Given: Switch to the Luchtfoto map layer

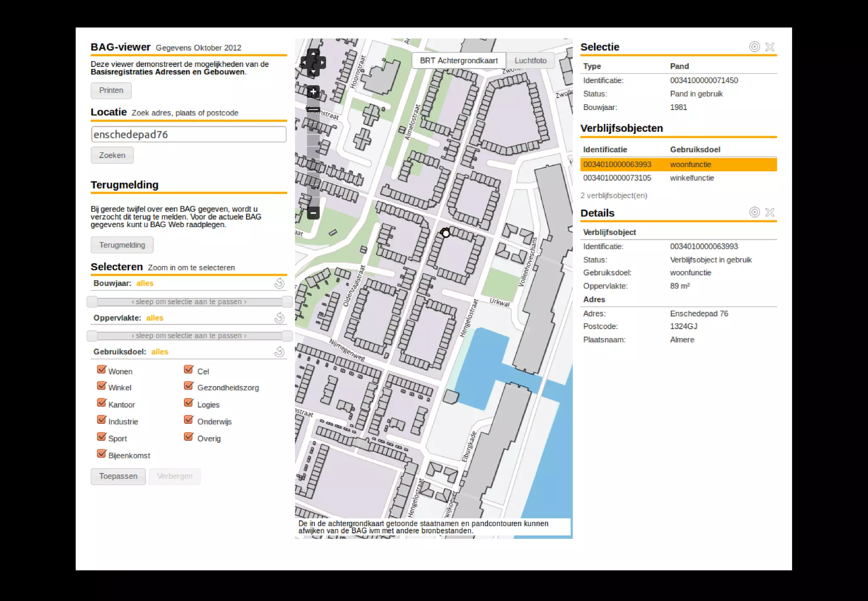Looking at the screenshot, I should pos(530,61).
